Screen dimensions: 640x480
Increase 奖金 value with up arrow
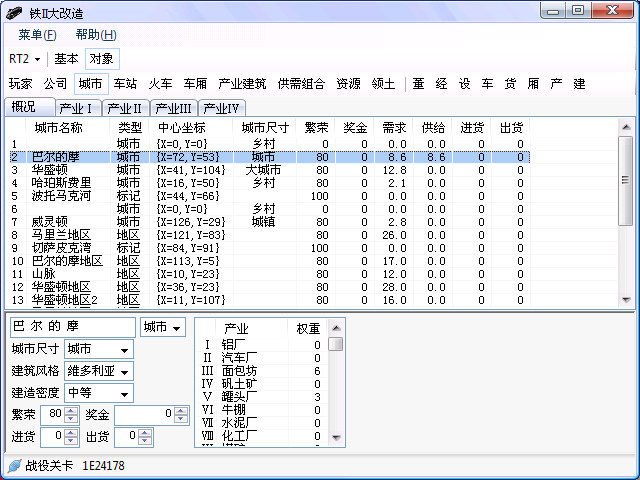point(181,411)
